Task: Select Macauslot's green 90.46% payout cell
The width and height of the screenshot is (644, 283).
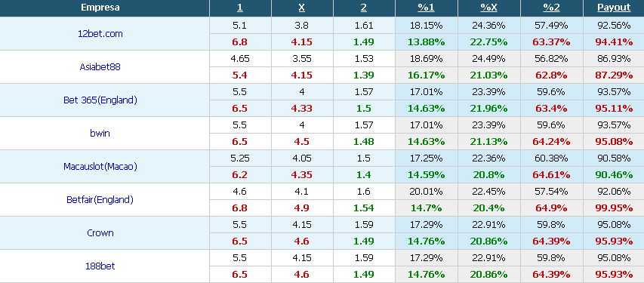Action: tap(614, 175)
